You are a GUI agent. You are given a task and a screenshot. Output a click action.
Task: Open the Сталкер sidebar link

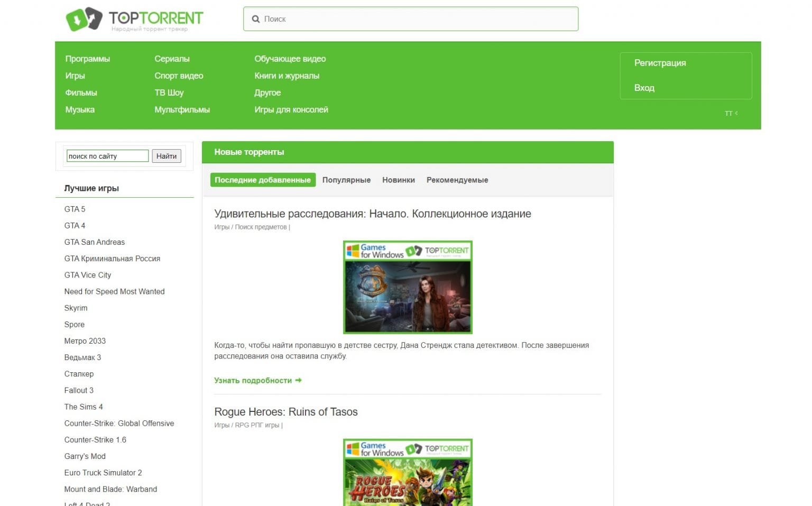(79, 374)
